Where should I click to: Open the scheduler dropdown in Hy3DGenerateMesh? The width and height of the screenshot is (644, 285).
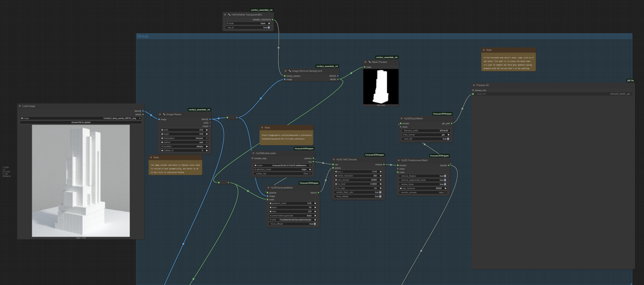292,220
